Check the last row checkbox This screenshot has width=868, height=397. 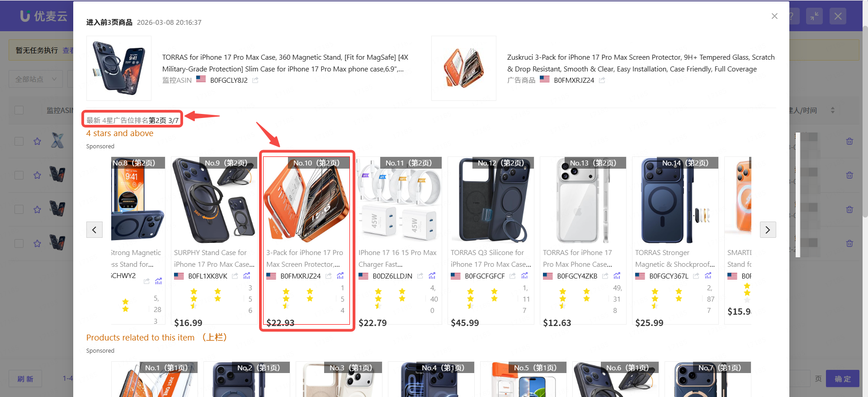point(19,243)
